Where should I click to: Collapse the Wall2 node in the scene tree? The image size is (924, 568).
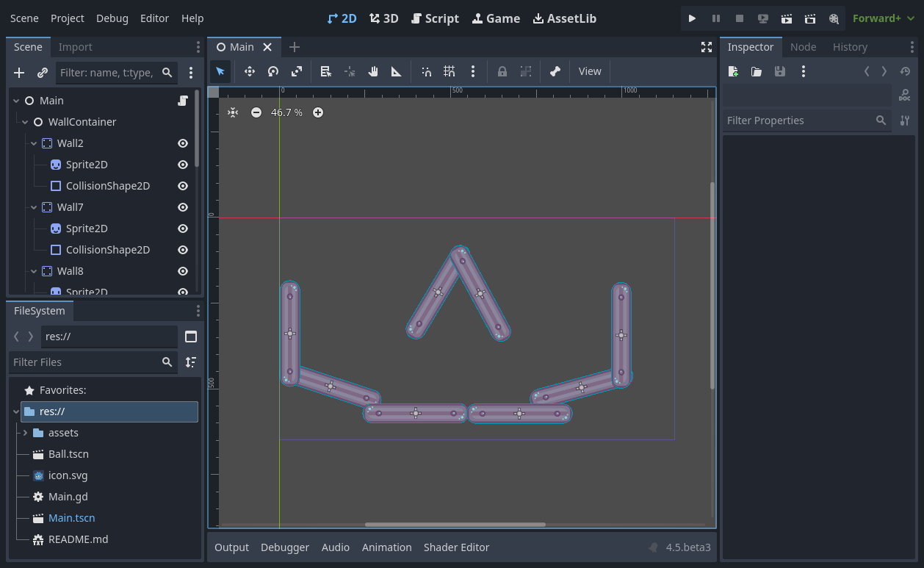click(x=34, y=143)
